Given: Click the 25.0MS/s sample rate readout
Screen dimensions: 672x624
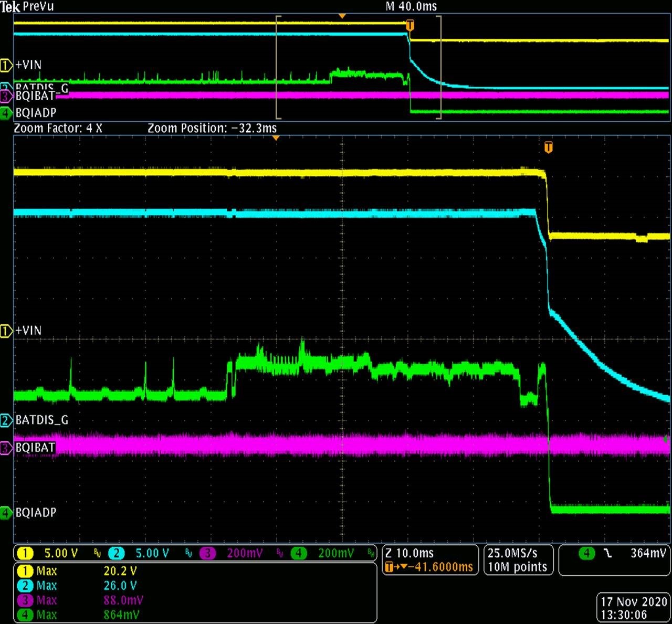Looking at the screenshot, I should (x=512, y=553).
